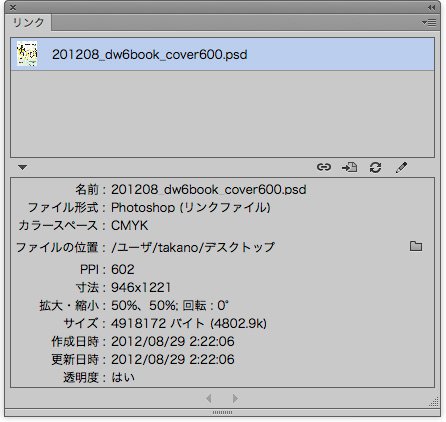Viewport: 446px width, 422px height.
Task: Click the panel resize grip corner
Action: [x=434, y=402]
